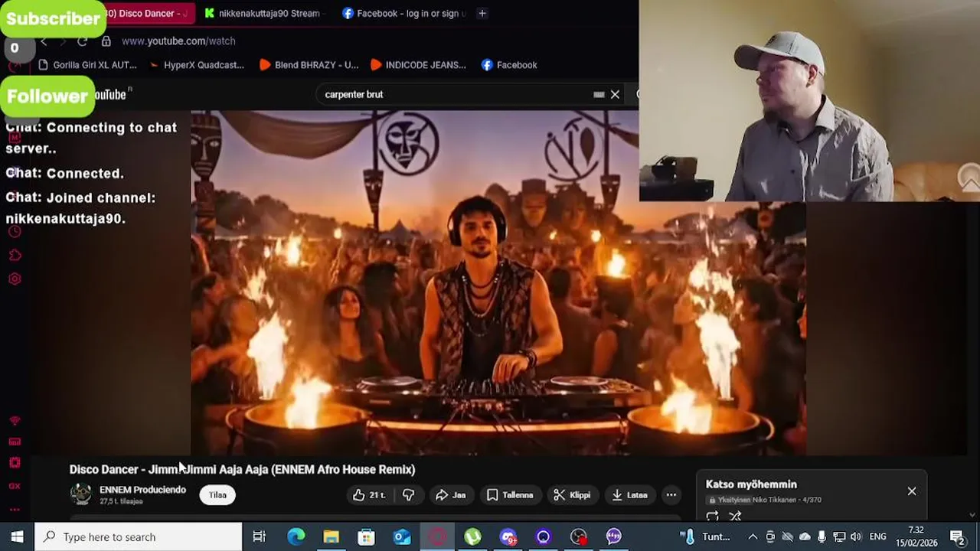Viewport: 980px width, 551px height.
Task: Open sidebar three-dots setup menu
Action: pyautogui.click(x=15, y=509)
